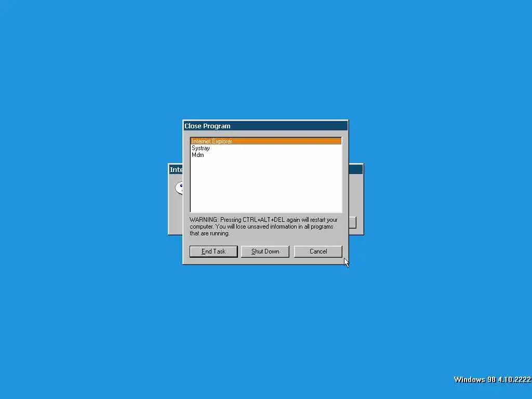This screenshot has height=399, width=532.
Task: Cancel the Close Program dialog
Action: [318, 251]
